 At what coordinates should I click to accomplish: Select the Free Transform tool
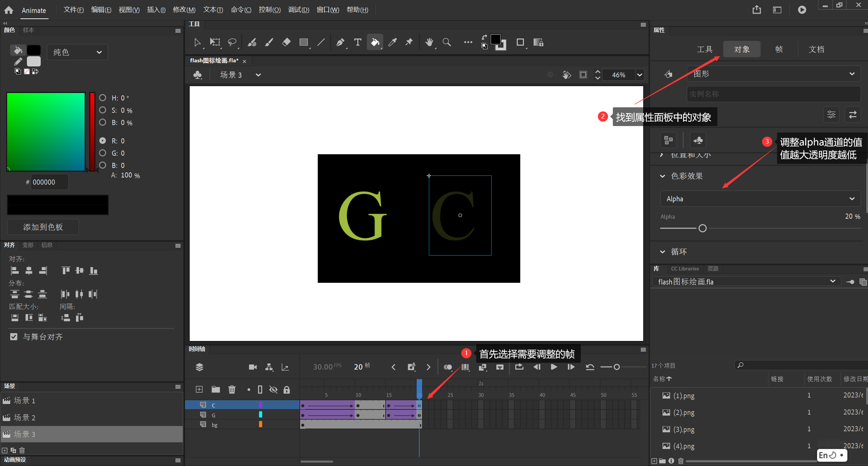tap(215, 42)
